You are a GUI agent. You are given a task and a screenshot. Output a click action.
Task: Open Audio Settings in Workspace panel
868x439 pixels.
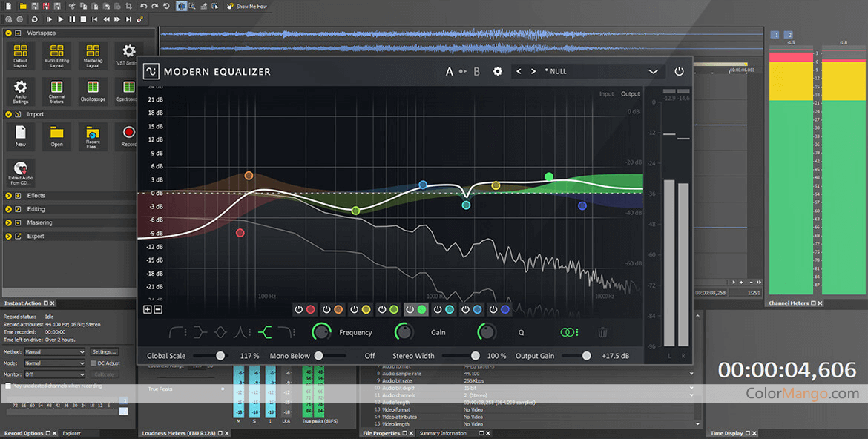tap(21, 92)
